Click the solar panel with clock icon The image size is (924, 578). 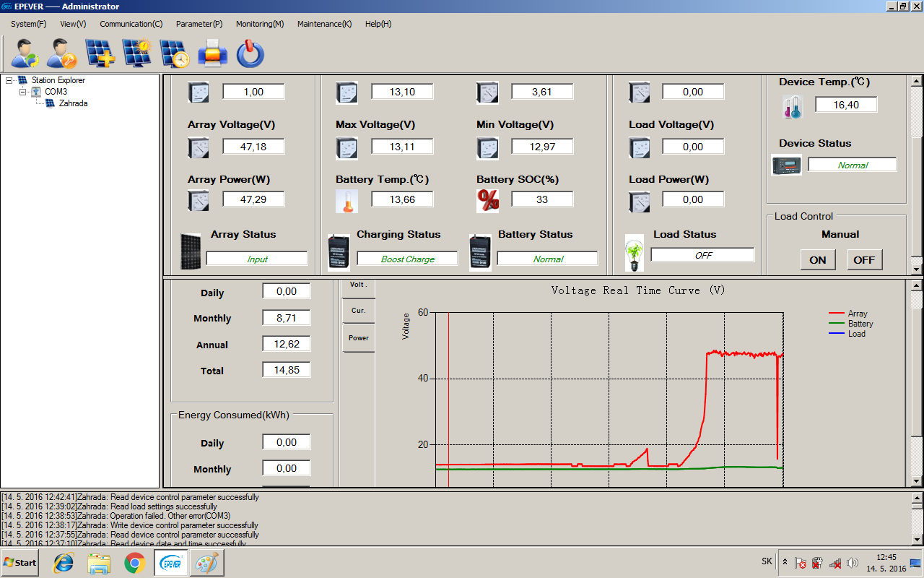tap(175, 53)
